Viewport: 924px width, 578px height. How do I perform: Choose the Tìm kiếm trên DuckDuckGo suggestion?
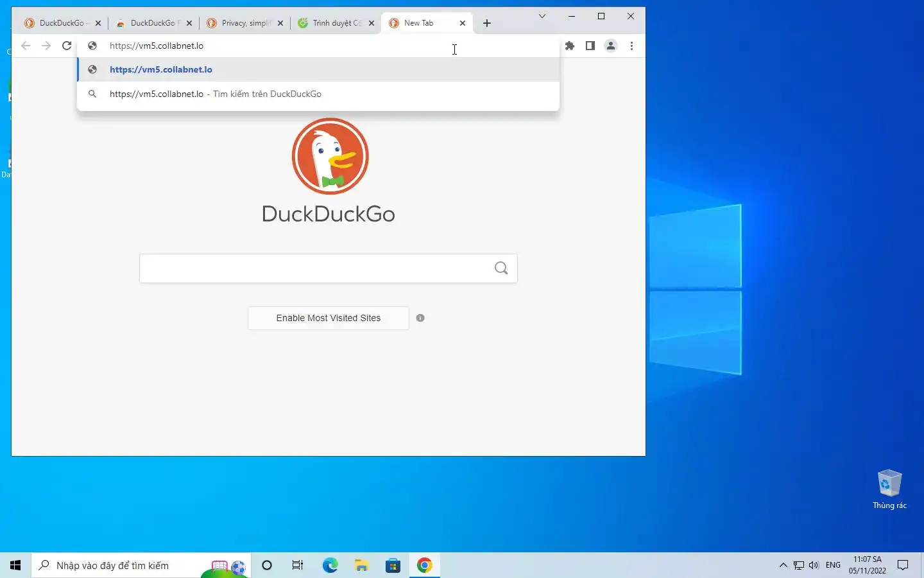tap(318, 94)
